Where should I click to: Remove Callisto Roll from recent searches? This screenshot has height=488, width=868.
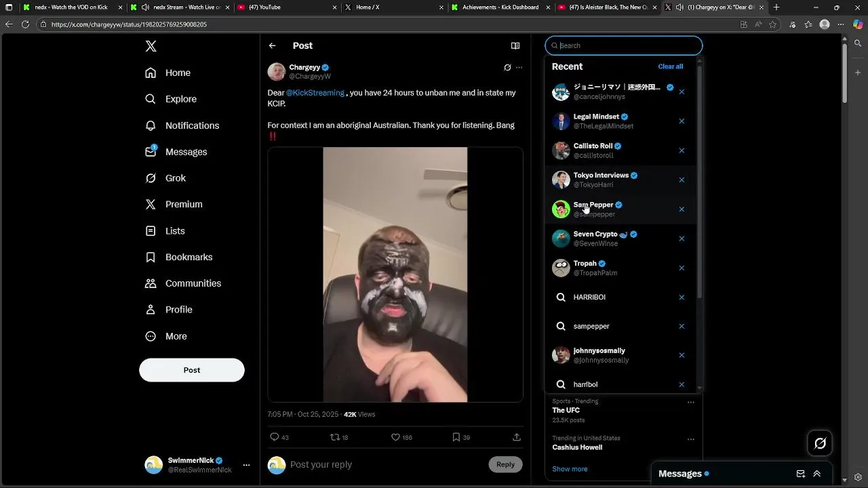click(x=682, y=150)
